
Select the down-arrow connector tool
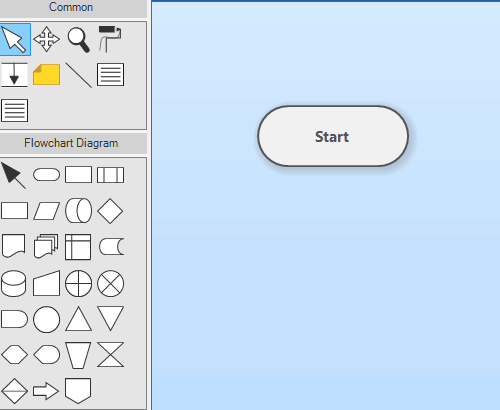(x=14, y=75)
